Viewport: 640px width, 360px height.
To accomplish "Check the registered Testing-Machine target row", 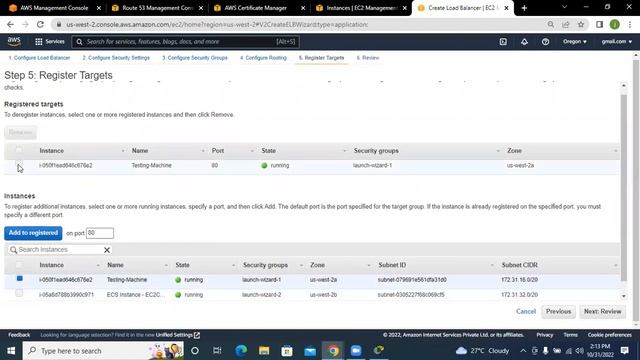I will 19,165.
